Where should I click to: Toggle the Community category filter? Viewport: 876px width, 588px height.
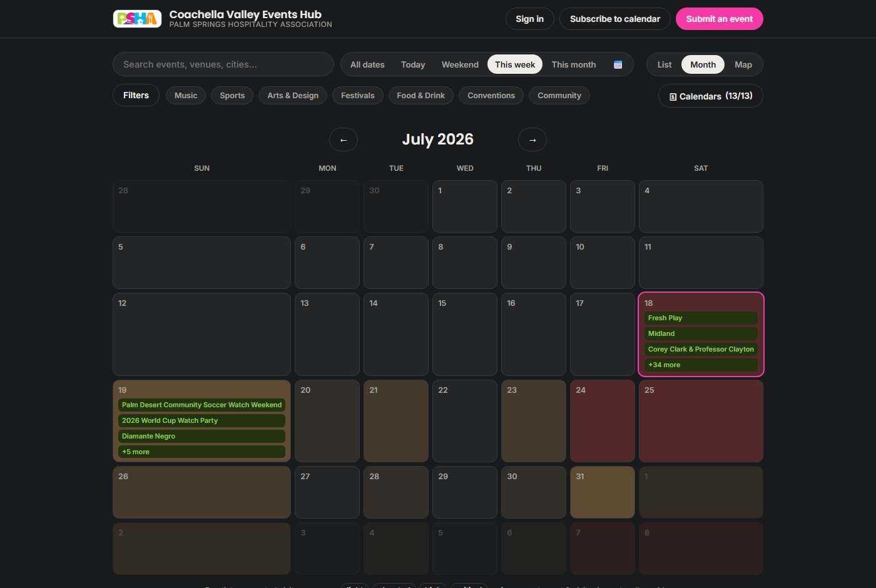point(559,96)
